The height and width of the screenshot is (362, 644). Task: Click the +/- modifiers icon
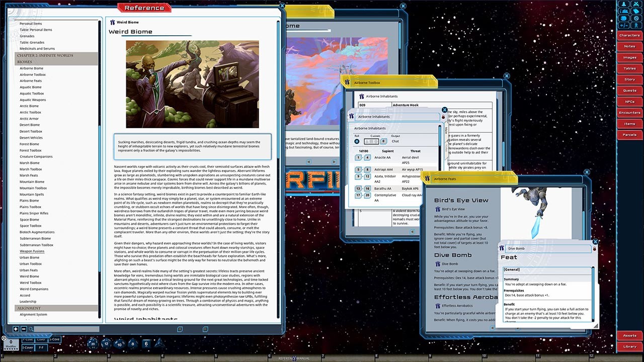[x=624, y=25]
